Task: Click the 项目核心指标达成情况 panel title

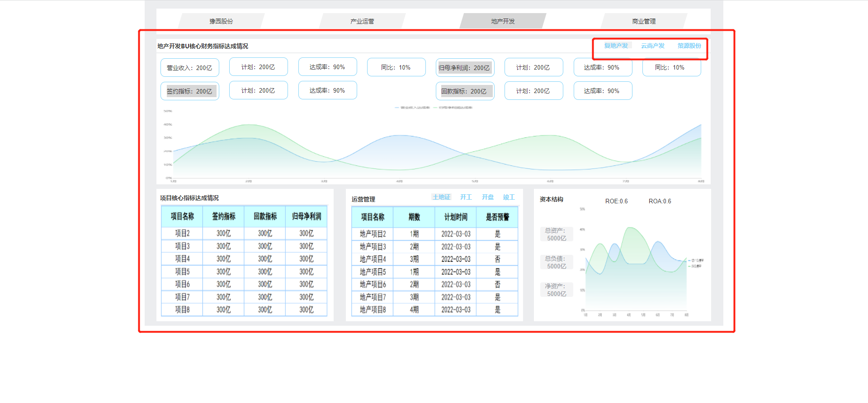Action: point(189,198)
